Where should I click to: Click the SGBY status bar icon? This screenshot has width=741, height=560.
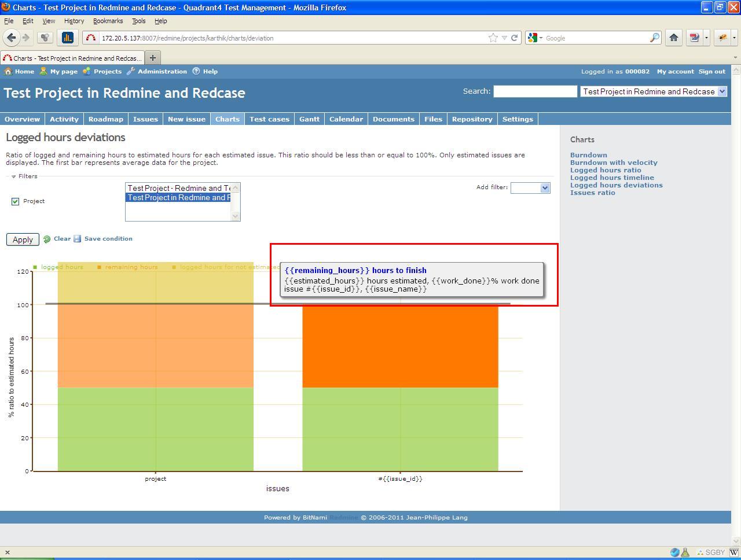click(711, 552)
